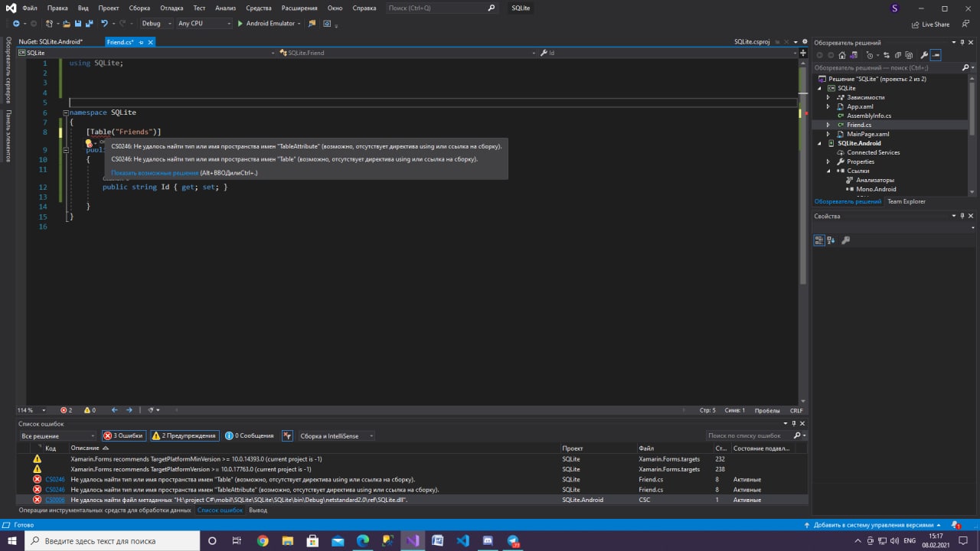Image resolution: width=980 pixels, height=551 pixels.
Task: Click the Live Share button
Action: pyautogui.click(x=929, y=24)
